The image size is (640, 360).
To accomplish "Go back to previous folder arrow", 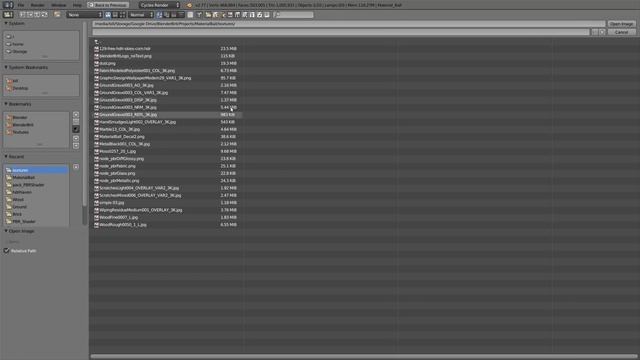I will point(22,15).
